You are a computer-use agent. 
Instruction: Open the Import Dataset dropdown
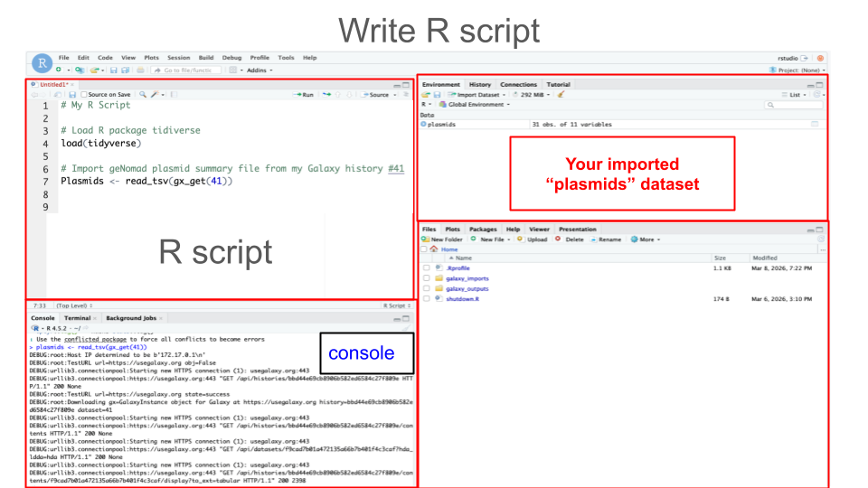coord(480,94)
